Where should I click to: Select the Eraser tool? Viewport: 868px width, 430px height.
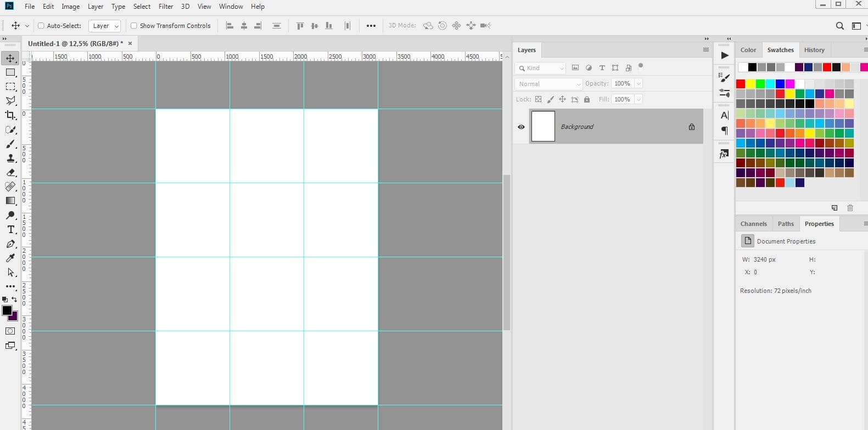pos(10,172)
